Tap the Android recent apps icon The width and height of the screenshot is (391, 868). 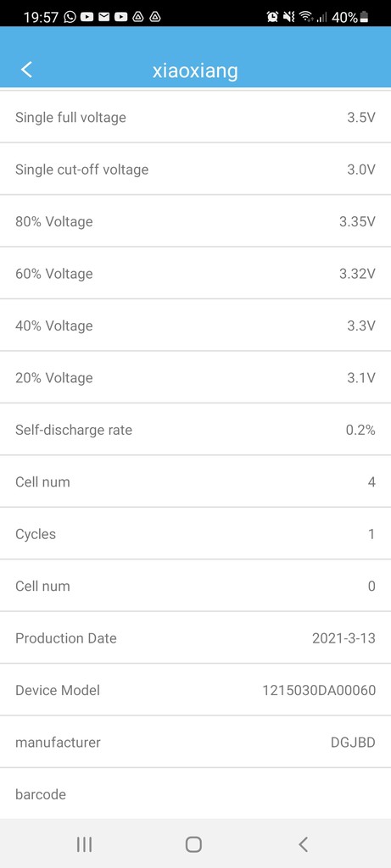click(x=84, y=844)
